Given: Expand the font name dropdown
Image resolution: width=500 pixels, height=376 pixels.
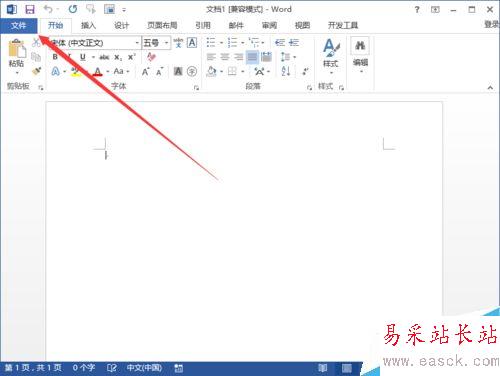Looking at the screenshot, I should (137, 43).
